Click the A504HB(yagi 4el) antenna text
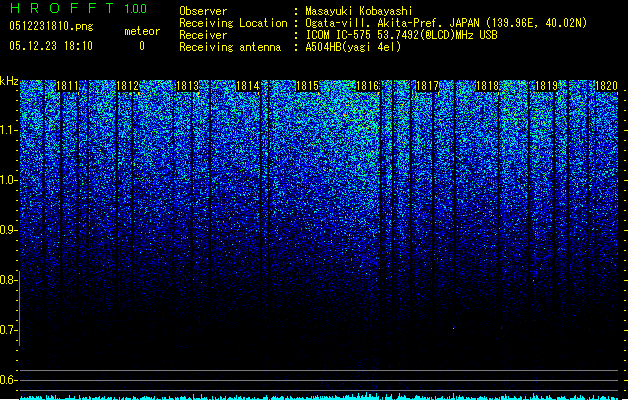629x400 pixels. 353,47
